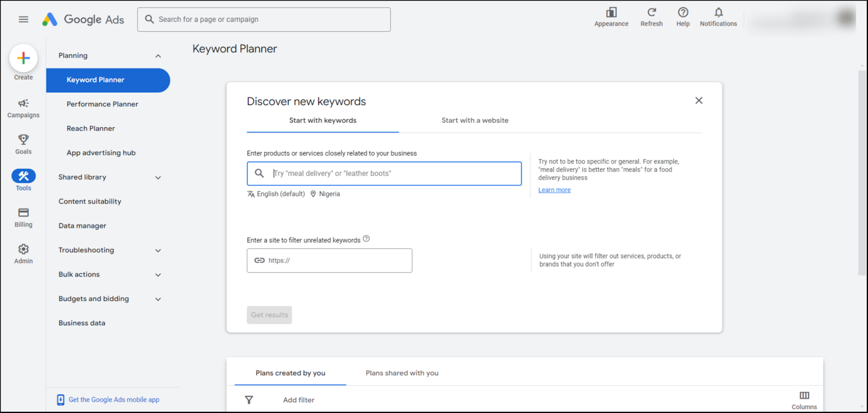Click the Nigeria location setting
868x413 pixels.
325,194
